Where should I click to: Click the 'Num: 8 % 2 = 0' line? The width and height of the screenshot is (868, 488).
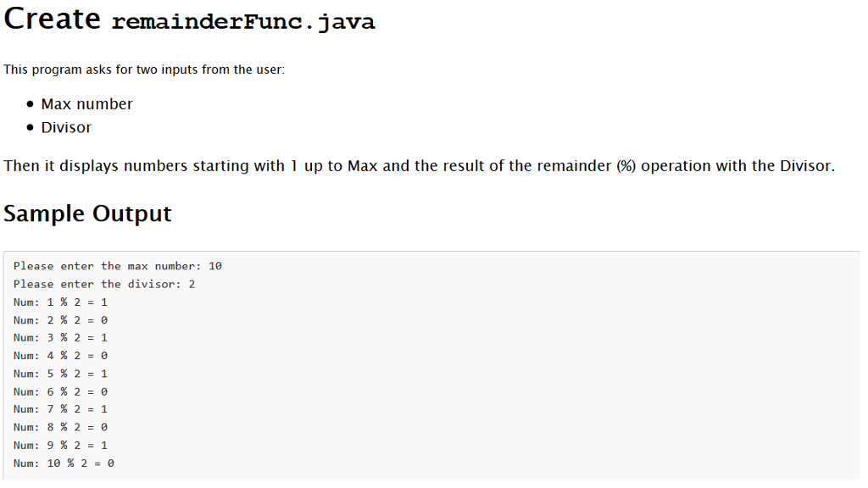pos(60,428)
